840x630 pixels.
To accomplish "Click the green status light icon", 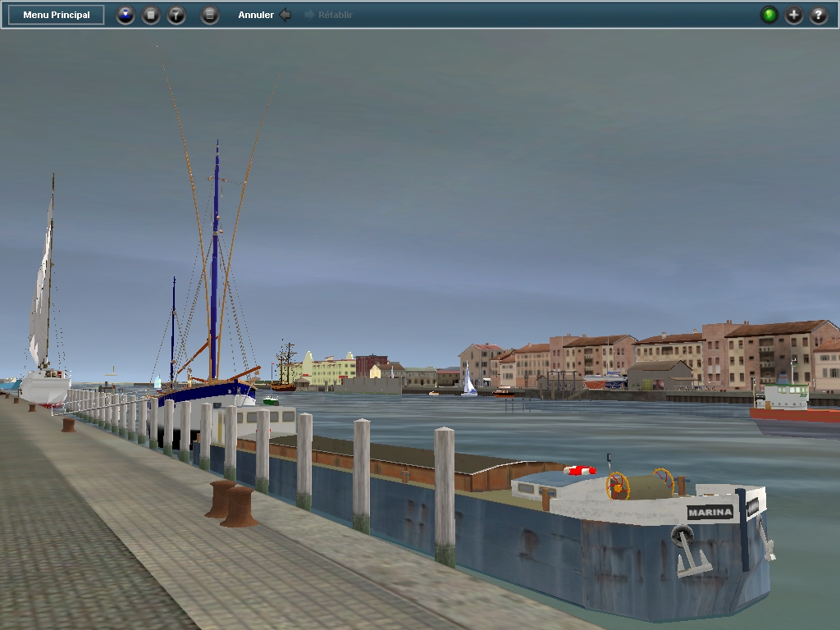I will click(769, 15).
